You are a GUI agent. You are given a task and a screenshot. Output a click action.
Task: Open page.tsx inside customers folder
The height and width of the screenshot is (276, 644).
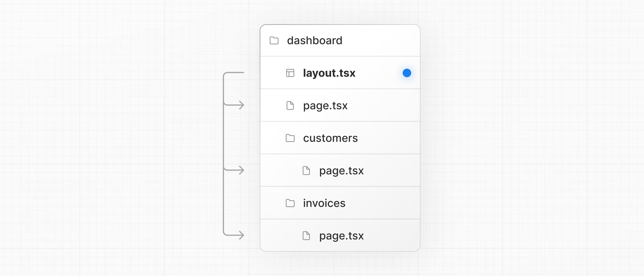341,171
